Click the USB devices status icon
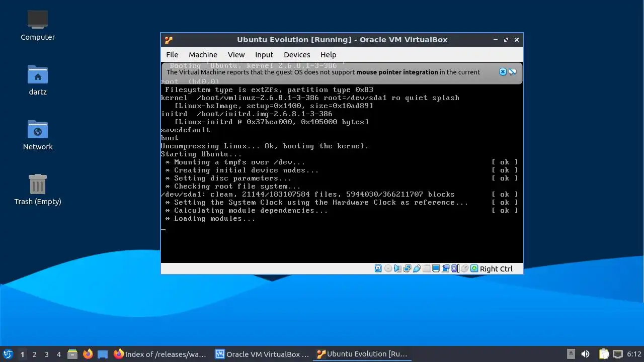Viewport: 644px width, 362px height. click(x=417, y=268)
